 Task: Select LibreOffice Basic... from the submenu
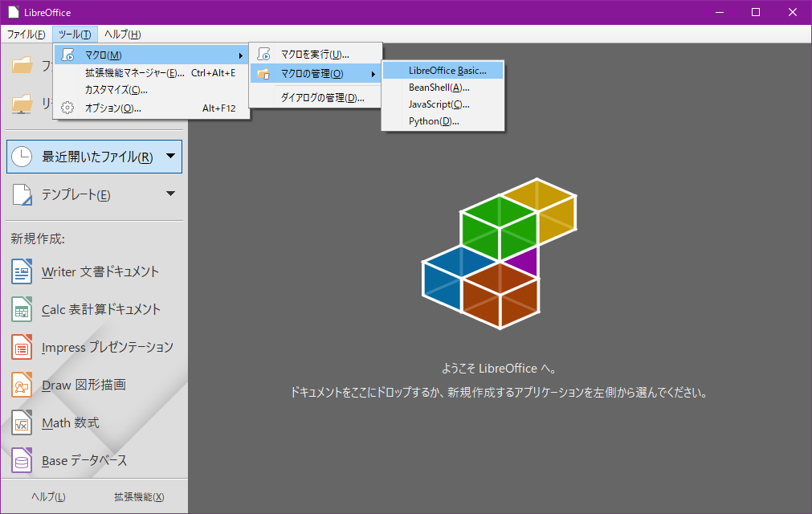click(447, 71)
